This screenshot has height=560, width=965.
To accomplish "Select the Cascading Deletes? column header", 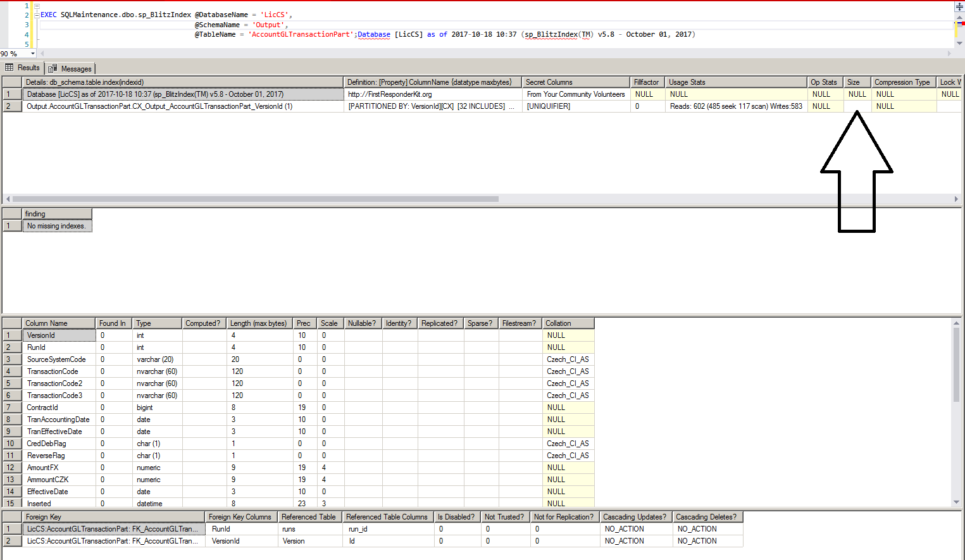I will click(707, 516).
